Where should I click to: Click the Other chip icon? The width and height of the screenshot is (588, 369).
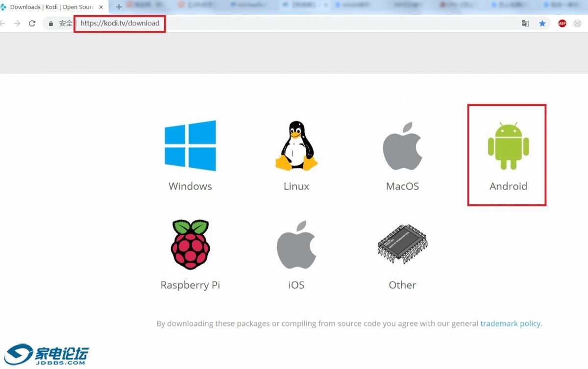[402, 245]
